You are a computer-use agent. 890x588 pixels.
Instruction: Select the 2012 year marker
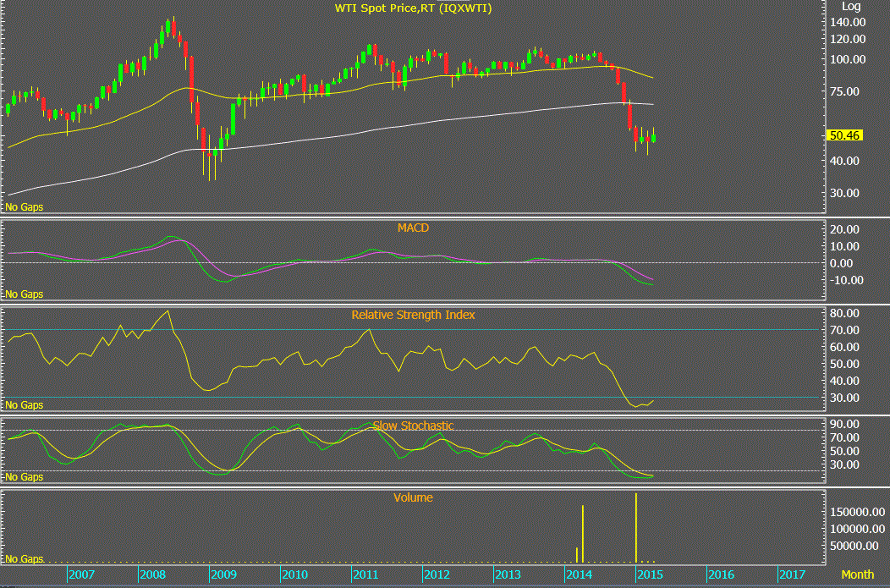(437, 574)
